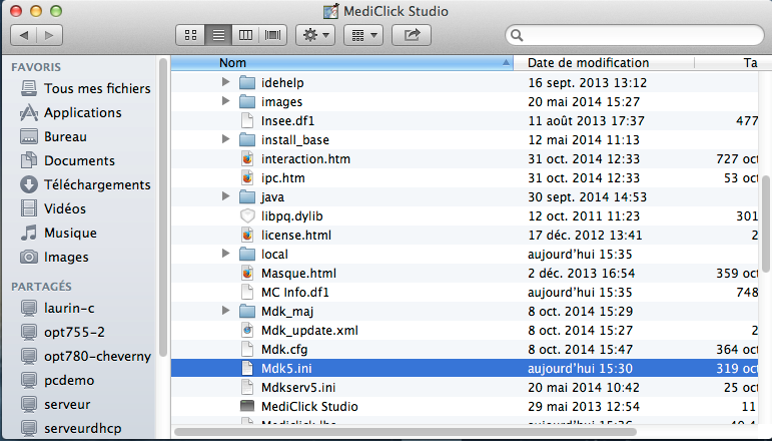Select the interaction.htm file
772x441 pixels.
point(305,159)
